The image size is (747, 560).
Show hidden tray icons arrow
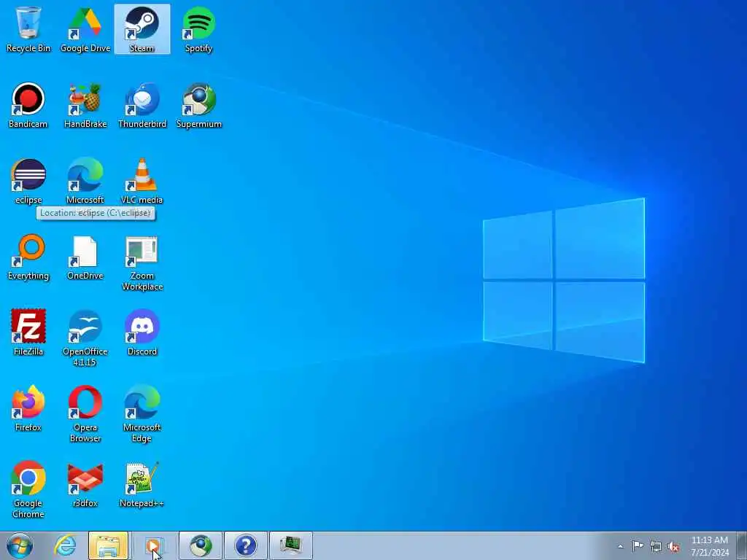(620, 546)
